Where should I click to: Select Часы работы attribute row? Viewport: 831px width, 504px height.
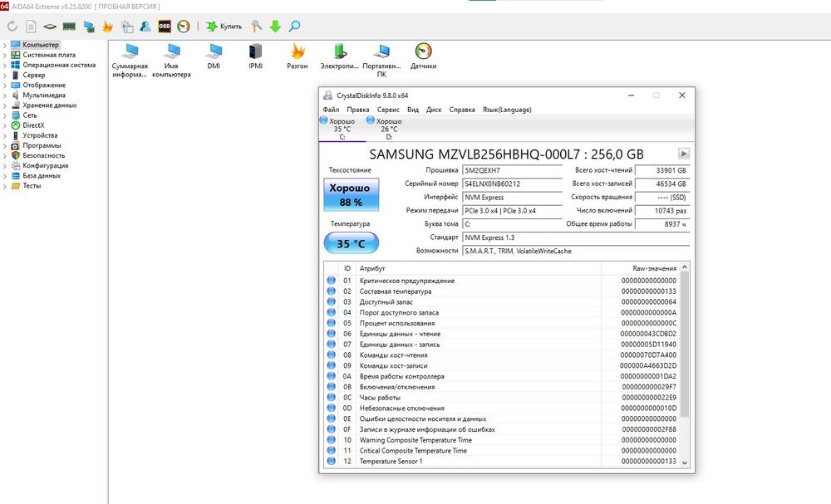coord(501,398)
